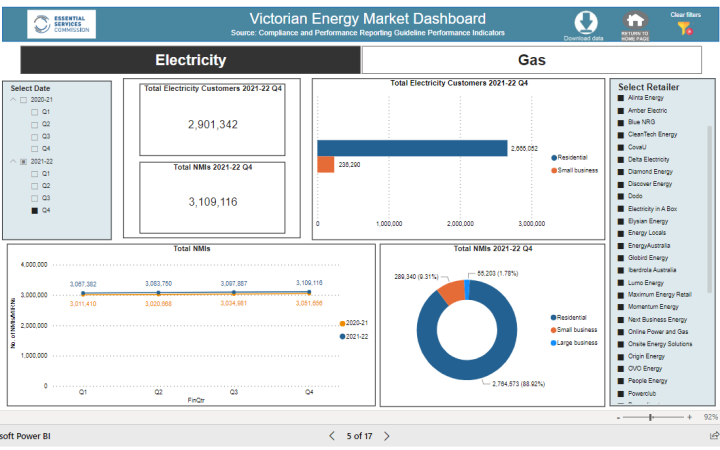This screenshot has width=720, height=450.
Task: Select Momentum Energy retailer checkbox
Action: 621,307
